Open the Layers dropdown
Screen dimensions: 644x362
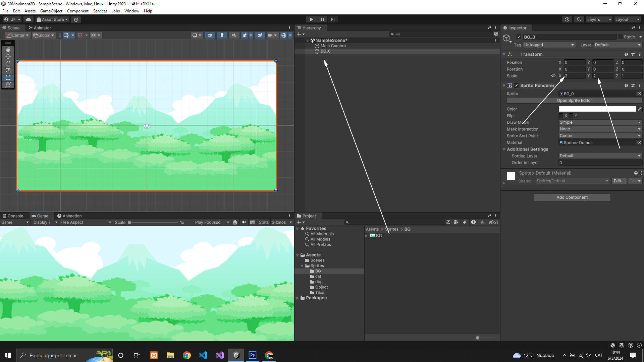point(599,19)
